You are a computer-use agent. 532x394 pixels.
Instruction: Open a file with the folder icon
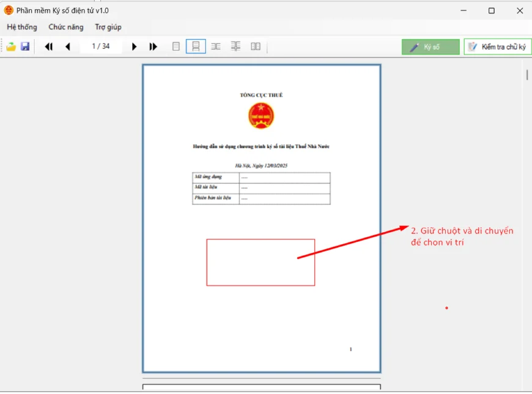pyautogui.click(x=11, y=46)
